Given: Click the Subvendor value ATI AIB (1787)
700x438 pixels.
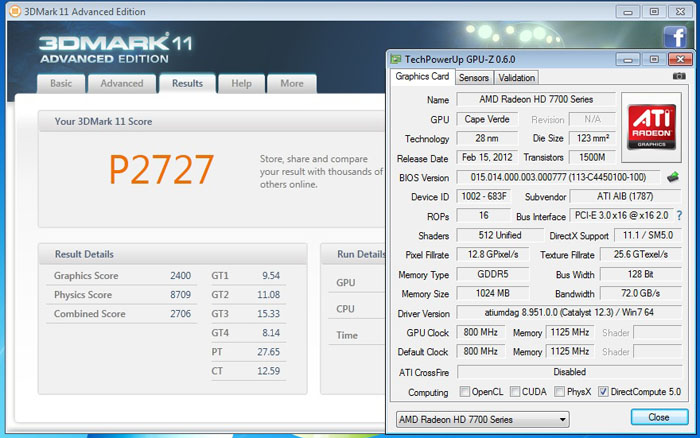Looking at the screenshot, I should point(625,196).
